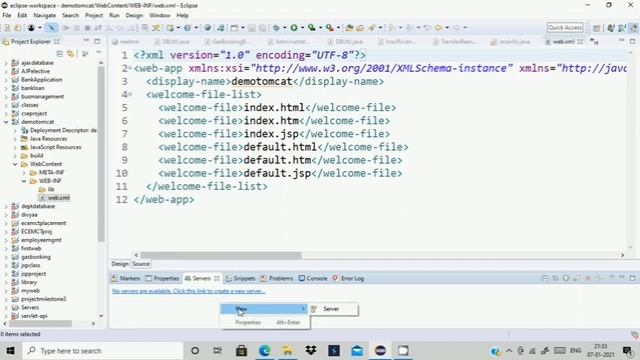Open File Explorer from the taskbar
This screenshot has width=640, height=360.
point(287,351)
